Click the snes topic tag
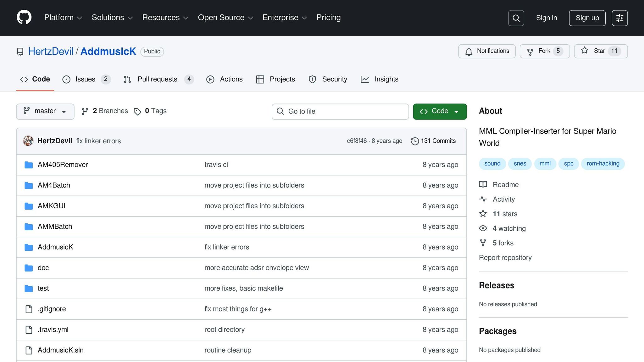Viewport: 644px width, 362px height. click(x=520, y=164)
